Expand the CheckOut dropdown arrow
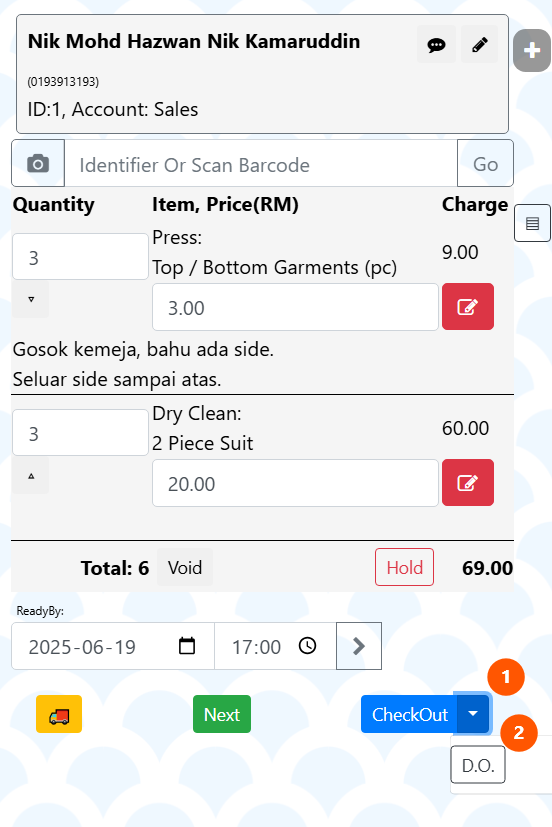 pyautogui.click(x=473, y=714)
